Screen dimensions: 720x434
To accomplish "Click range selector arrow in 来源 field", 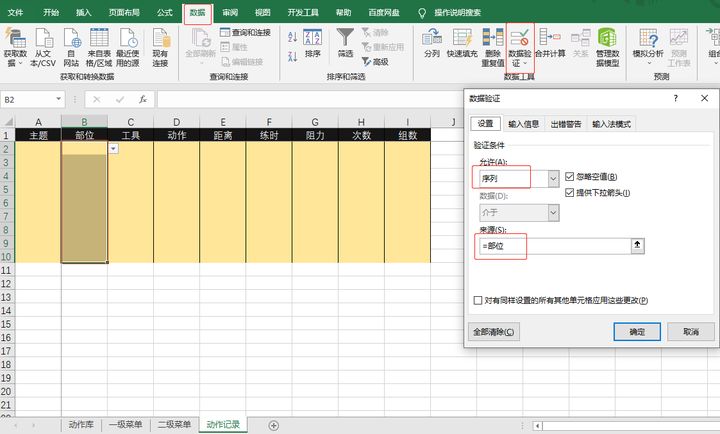I will point(637,245).
